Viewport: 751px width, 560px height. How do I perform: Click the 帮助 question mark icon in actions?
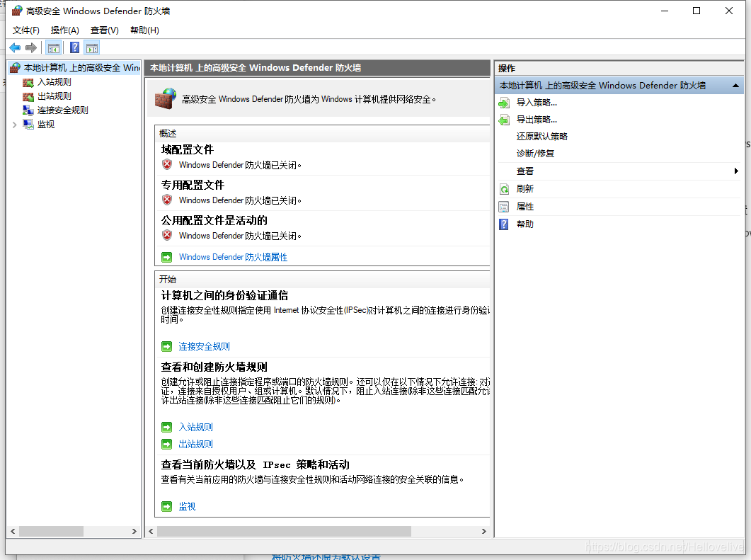(x=504, y=224)
